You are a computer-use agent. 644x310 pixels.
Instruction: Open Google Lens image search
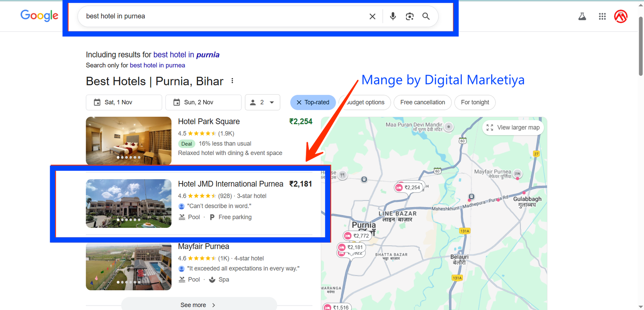pyautogui.click(x=409, y=16)
